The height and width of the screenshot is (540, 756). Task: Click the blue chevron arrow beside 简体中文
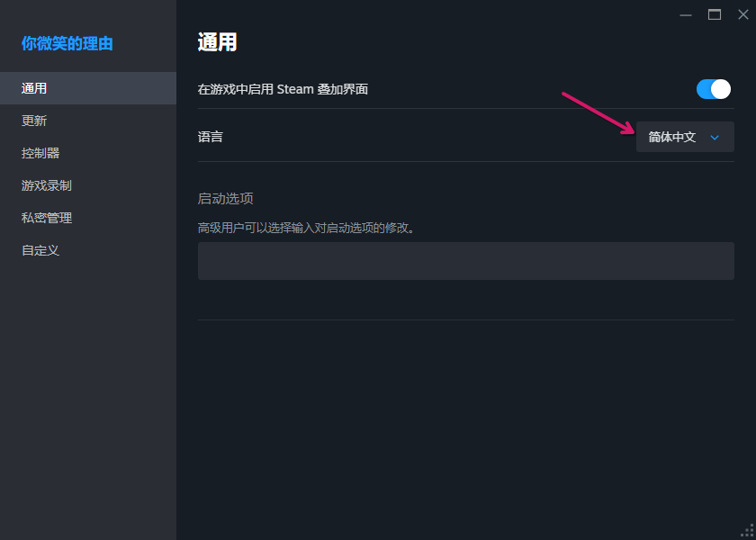[x=715, y=138]
